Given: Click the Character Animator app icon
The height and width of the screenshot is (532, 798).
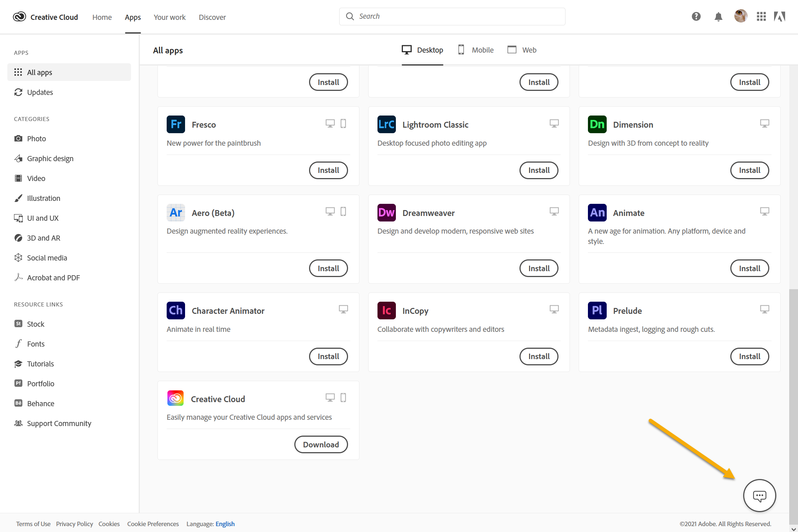Looking at the screenshot, I should pyautogui.click(x=175, y=311).
